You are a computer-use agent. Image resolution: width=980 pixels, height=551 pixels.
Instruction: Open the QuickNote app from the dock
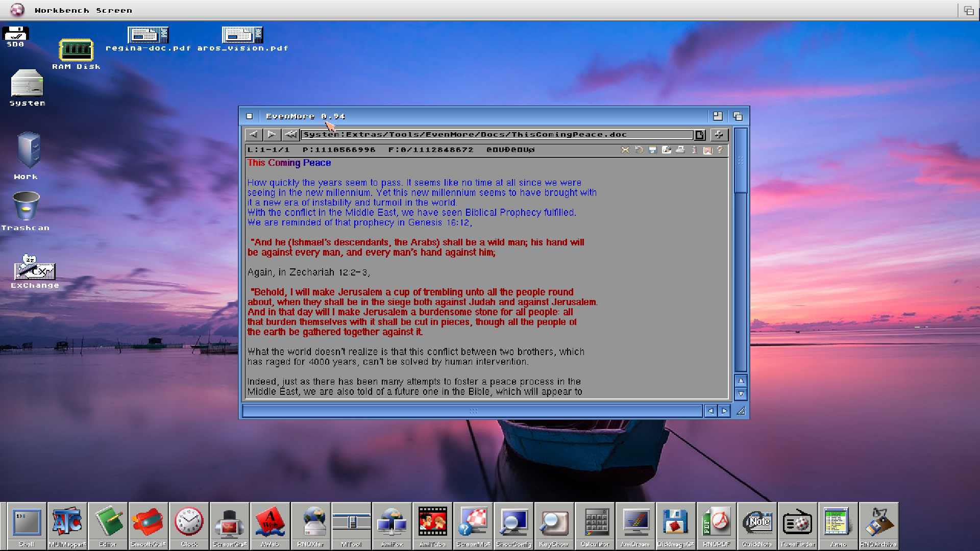coord(757,522)
